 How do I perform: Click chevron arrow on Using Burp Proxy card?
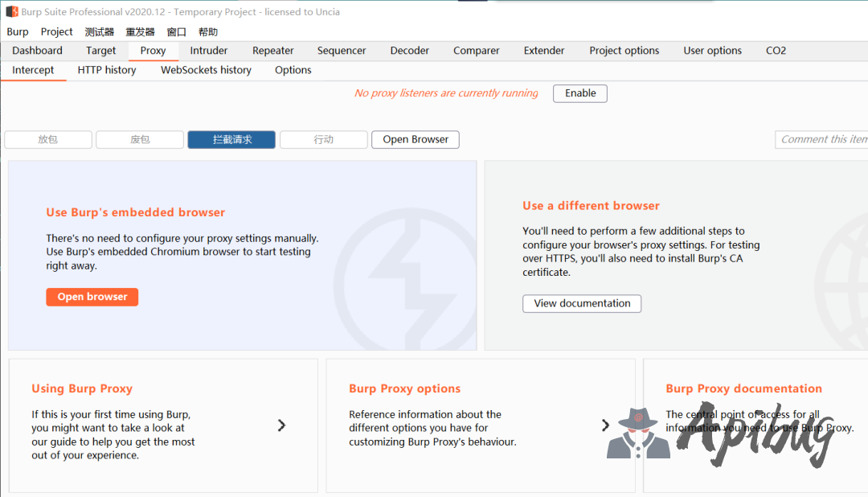click(281, 425)
